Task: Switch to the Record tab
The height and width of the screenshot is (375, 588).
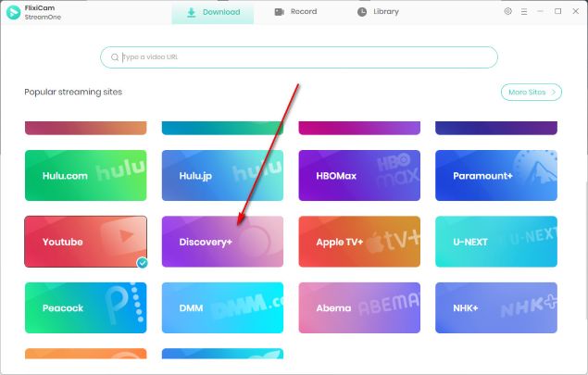Action: [x=295, y=12]
